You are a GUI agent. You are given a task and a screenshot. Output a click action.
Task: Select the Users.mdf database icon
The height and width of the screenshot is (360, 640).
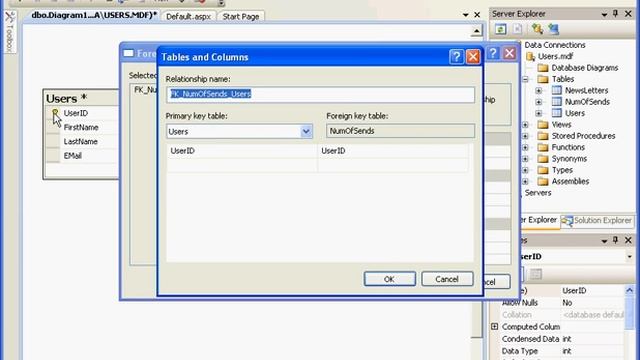pos(530,56)
